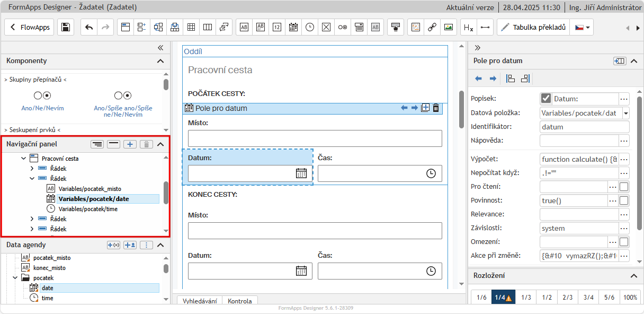Insert a table grid component from toolbar
Image resolution: width=644 pixels, height=314 pixels.
191,27
